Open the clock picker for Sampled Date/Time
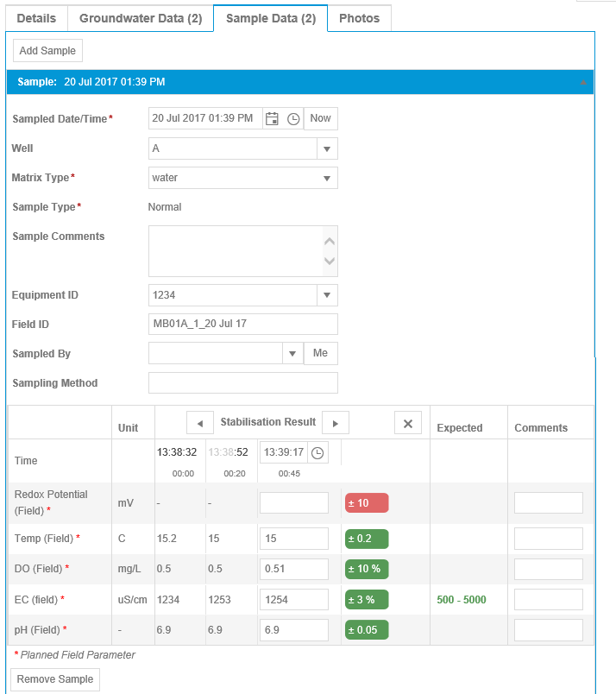 coord(293,118)
